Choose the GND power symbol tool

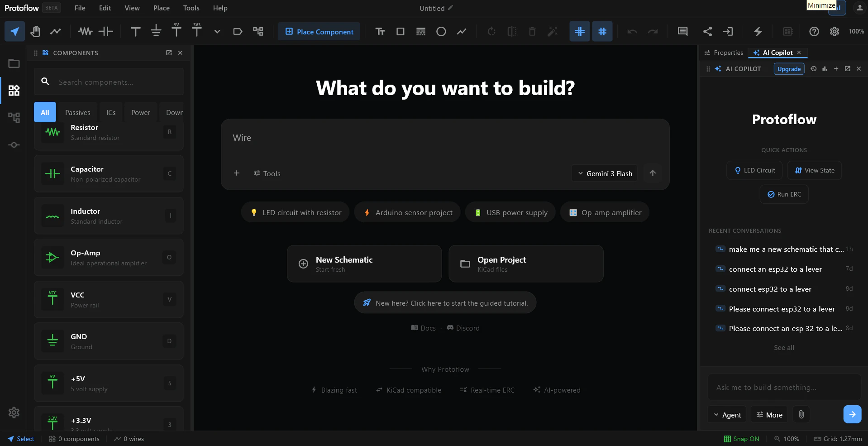click(x=156, y=31)
